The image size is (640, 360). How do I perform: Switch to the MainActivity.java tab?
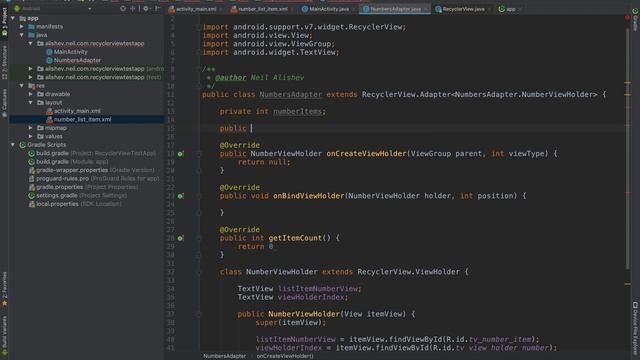coord(328,9)
